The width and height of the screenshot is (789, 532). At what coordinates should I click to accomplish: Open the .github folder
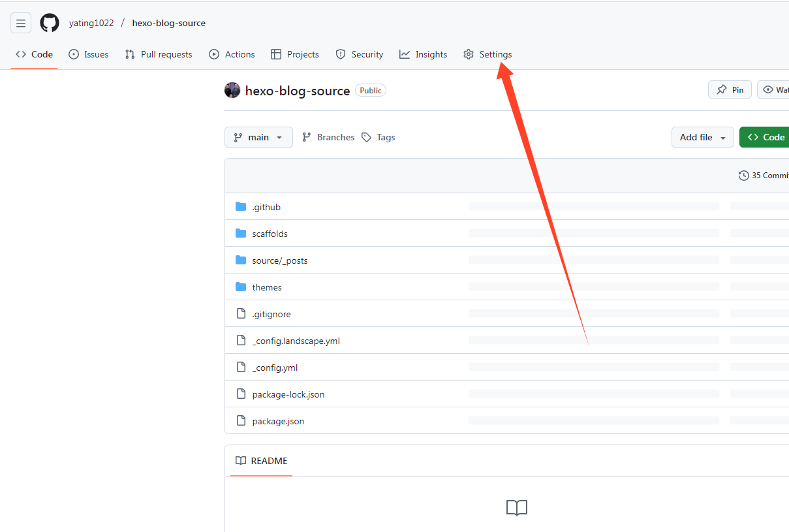pyautogui.click(x=266, y=207)
